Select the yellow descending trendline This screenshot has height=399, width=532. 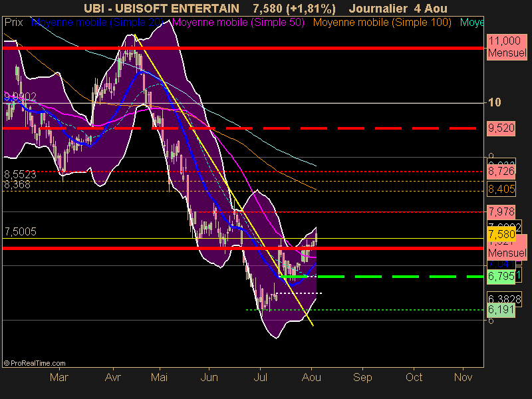point(224,180)
